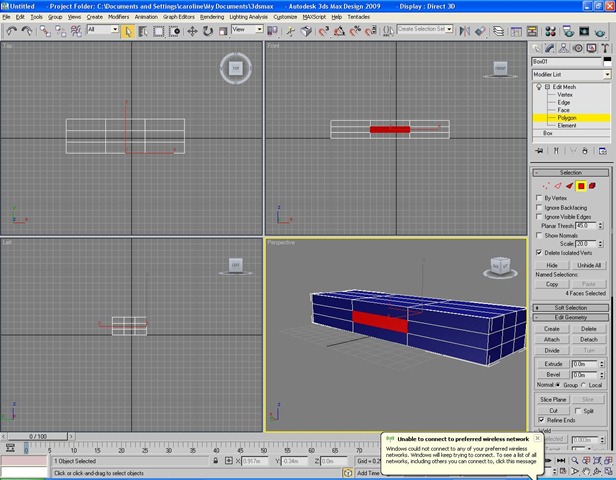Expand the Soft Selection rollout
616x480 pixels.
pyautogui.click(x=571, y=308)
